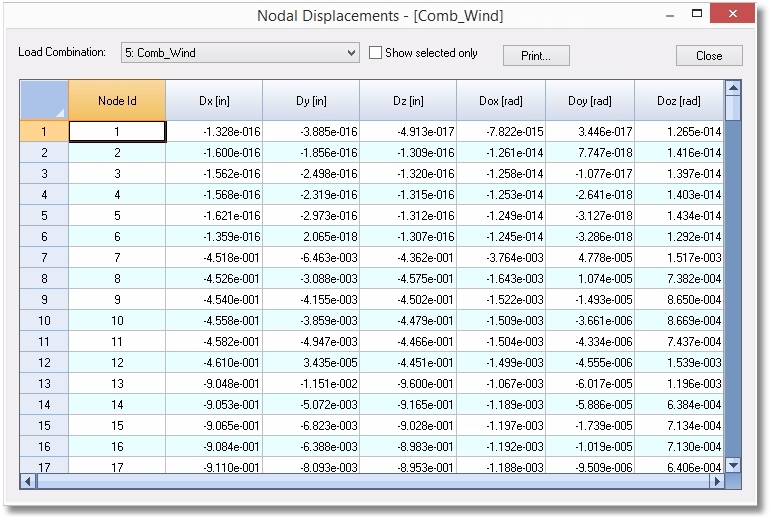
Task: Select row header 16
Action: coord(44,446)
